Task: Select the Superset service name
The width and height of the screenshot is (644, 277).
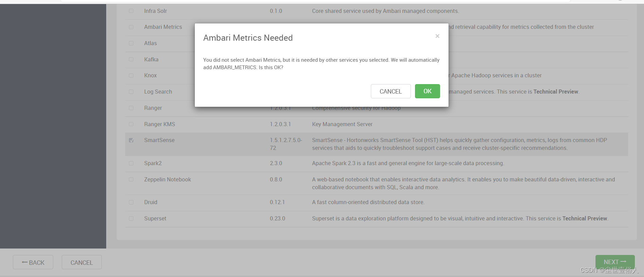Action: coord(155,218)
